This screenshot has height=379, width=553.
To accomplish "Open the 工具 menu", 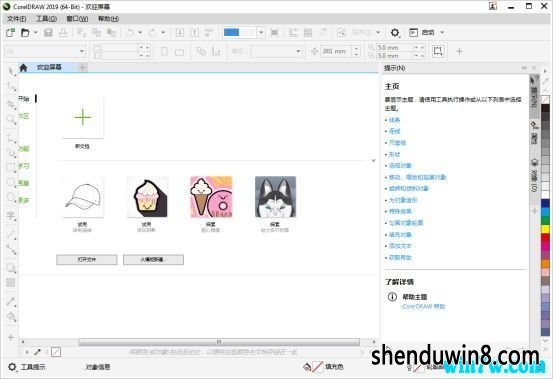I will pos(47,19).
